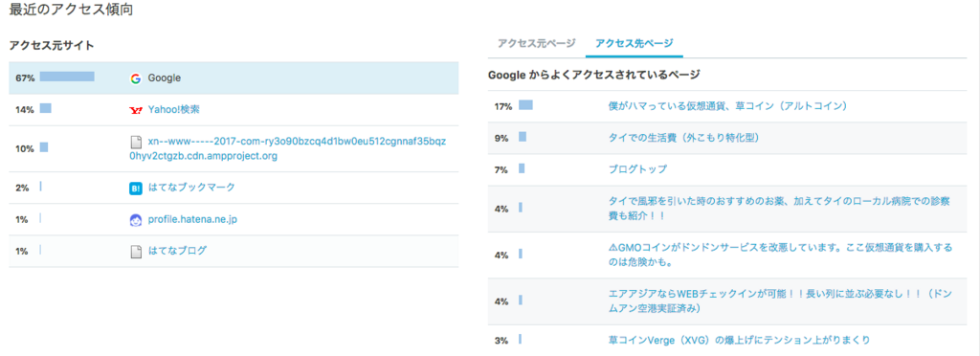Image resolution: width=980 pixels, height=356 pixels.
Task: Open the 草コインVerge（XVG） article link
Action: (x=739, y=341)
